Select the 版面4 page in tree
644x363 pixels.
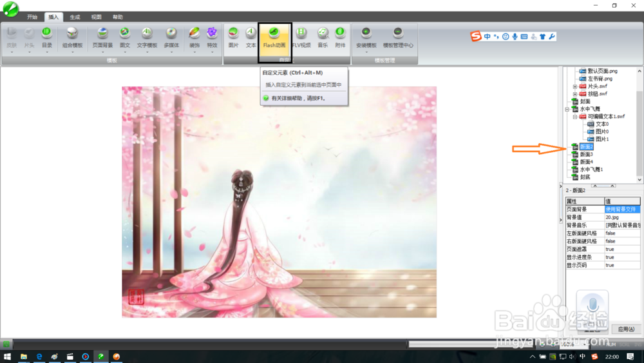coord(586,162)
